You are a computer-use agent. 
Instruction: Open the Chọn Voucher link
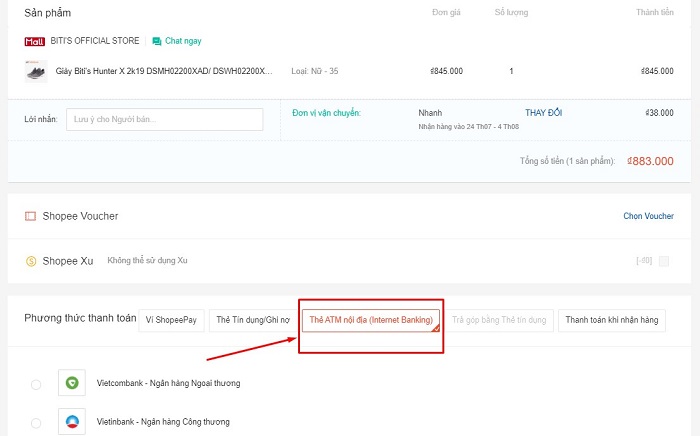click(648, 216)
